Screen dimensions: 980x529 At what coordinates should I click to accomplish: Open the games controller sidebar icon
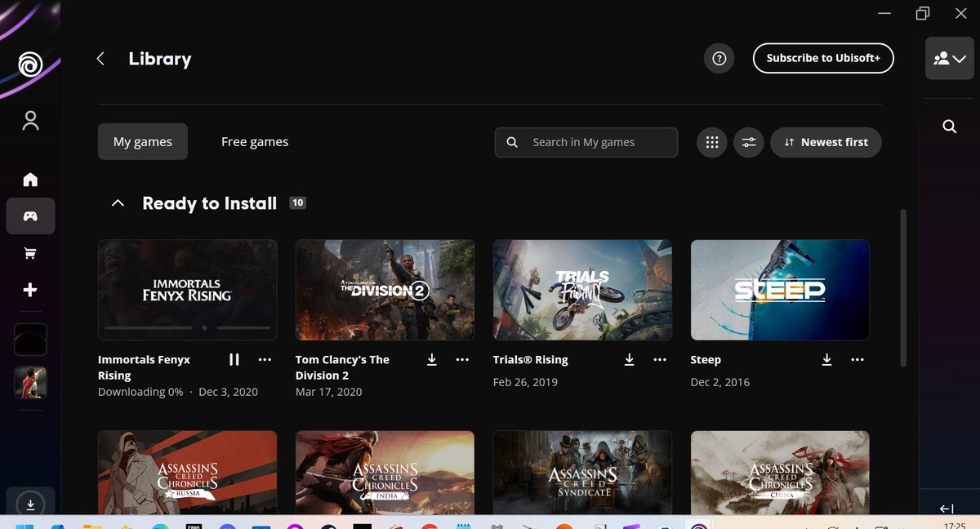pyautogui.click(x=30, y=216)
